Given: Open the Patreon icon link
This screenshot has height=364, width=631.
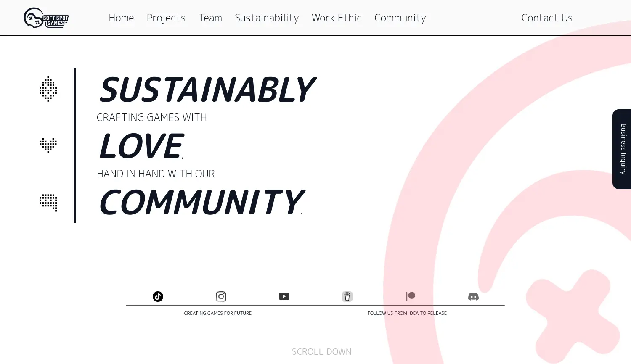Looking at the screenshot, I should coord(410,296).
